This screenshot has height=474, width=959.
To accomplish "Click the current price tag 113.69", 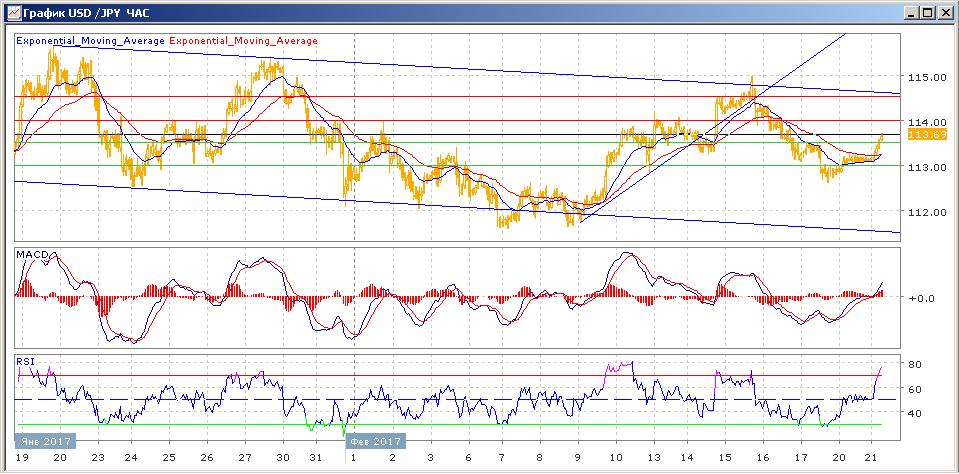I will point(922,134).
